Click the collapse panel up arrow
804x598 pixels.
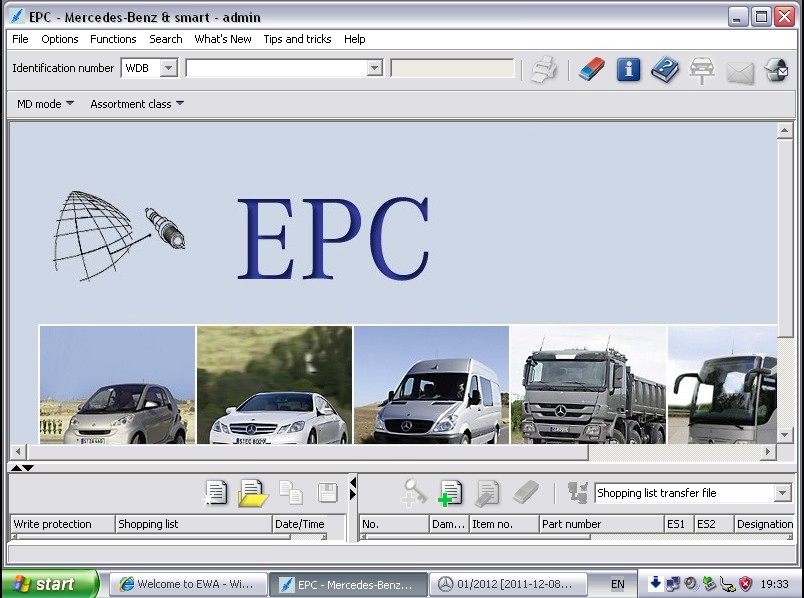tap(16, 468)
